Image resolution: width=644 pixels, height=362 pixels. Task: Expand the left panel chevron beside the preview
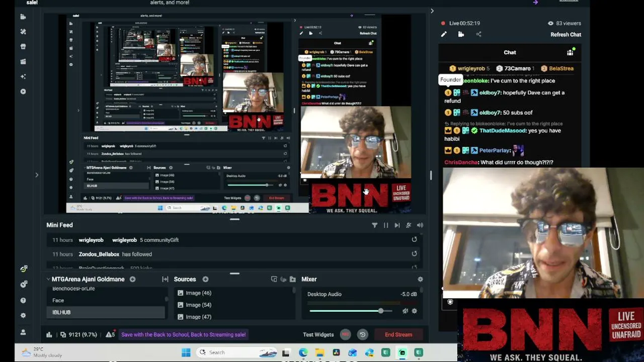click(37, 175)
